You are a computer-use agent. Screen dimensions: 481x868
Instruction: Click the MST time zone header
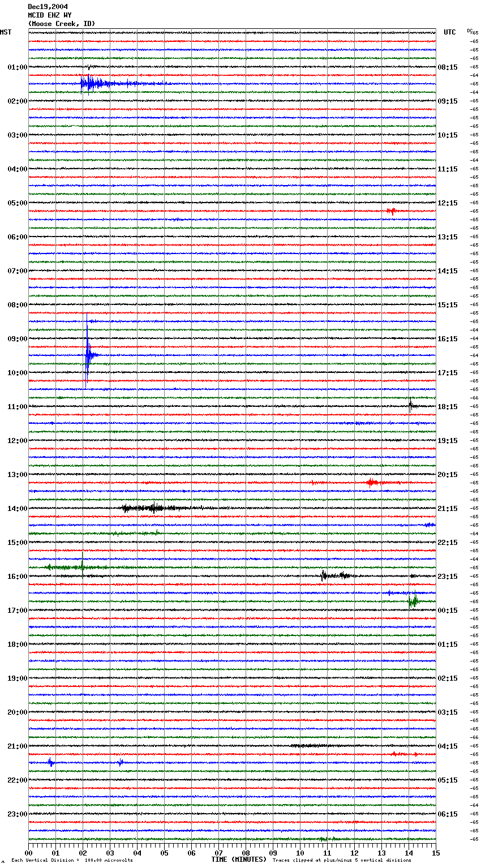pyautogui.click(x=6, y=32)
